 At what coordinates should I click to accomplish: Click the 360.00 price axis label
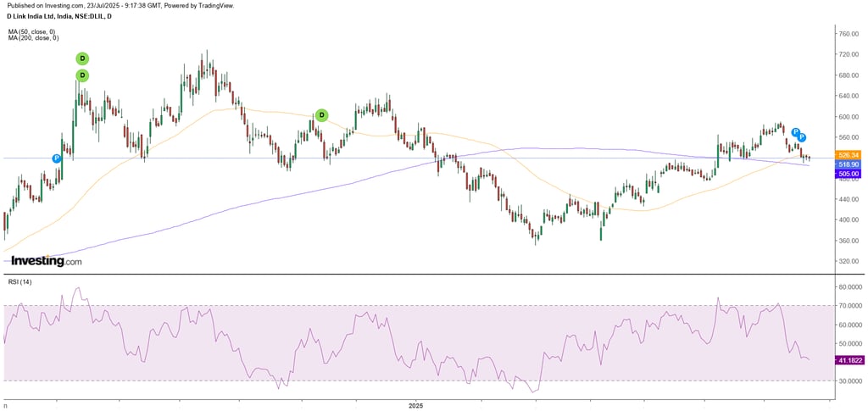(x=848, y=241)
